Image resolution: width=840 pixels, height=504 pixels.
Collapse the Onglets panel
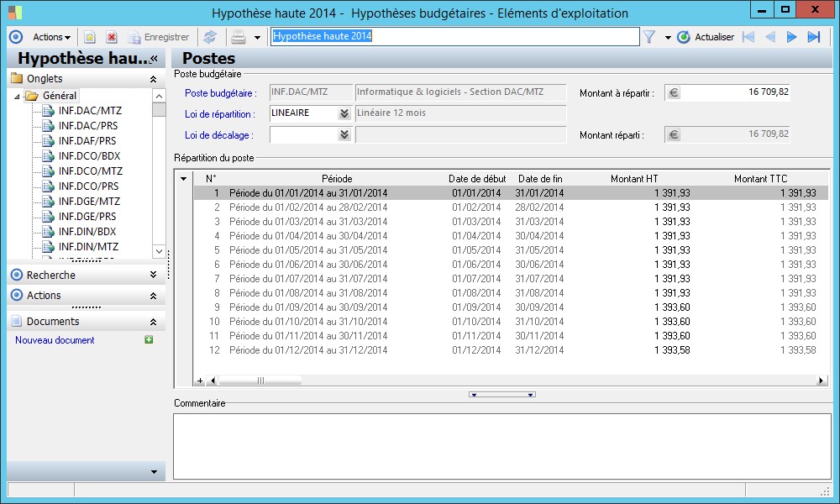(153, 79)
